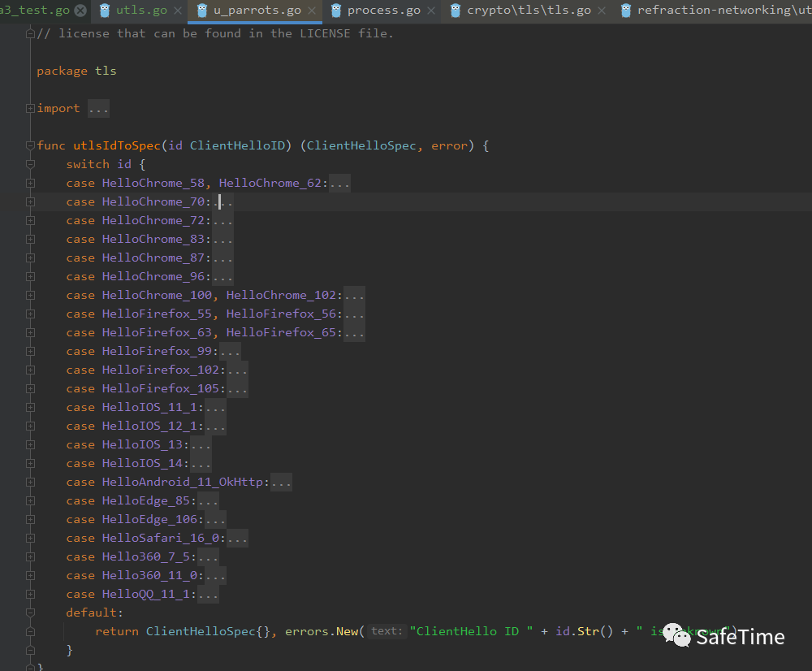Screen dimensions: 812x671
Task: Collapse the switch id block in gutter
Action: coord(30,165)
